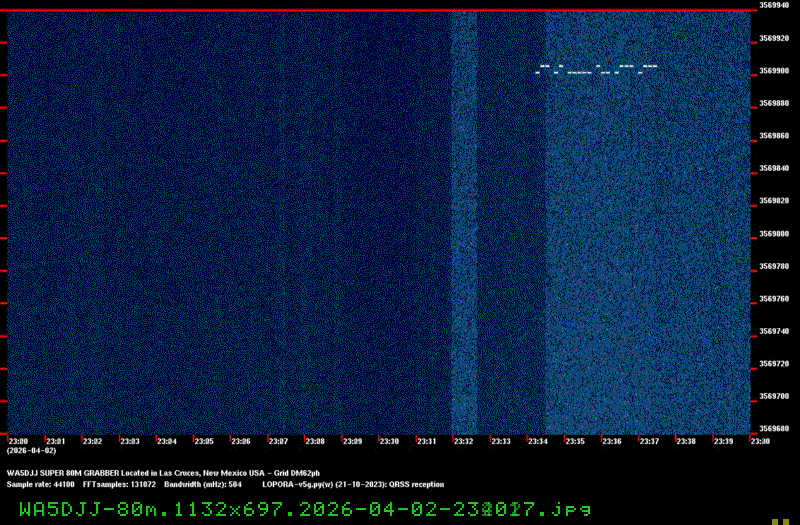Click the 23:11 time axis label
Screen dimensions: 800x525
pos(427,441)
